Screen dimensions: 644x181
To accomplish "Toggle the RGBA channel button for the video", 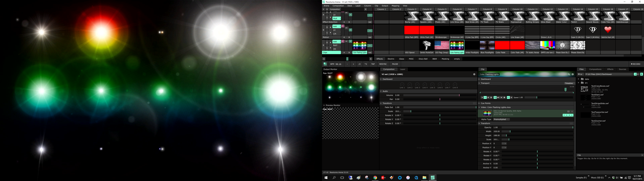I will tap(568, 115).
